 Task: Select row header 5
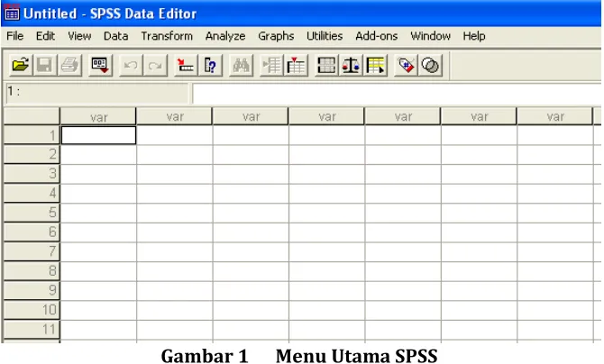click(x=32, y=213)
